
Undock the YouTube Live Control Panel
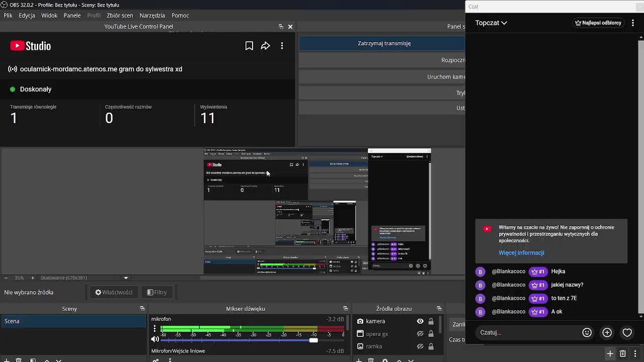pyautogui.click(x=281, y=27)
